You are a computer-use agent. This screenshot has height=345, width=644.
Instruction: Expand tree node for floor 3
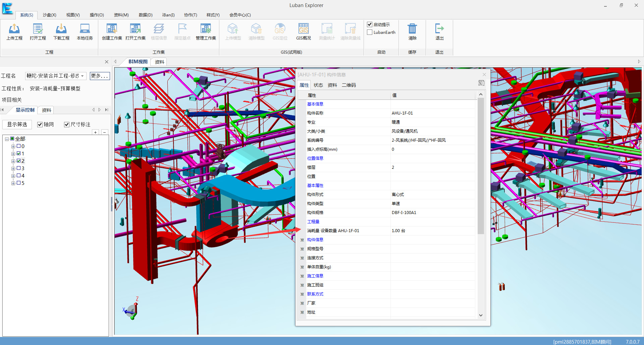click(x=13, y=168)
